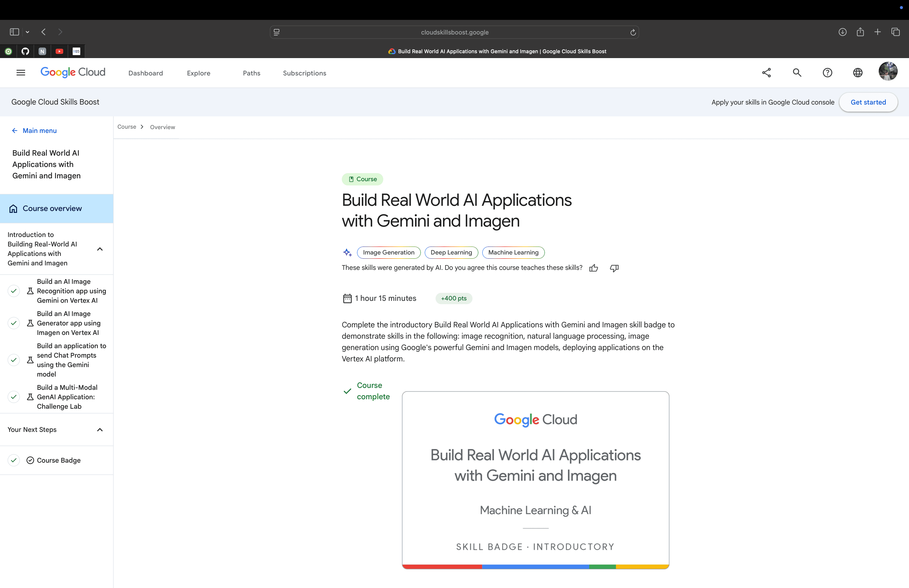Viewport: 909px width, 588px height.
Task: Open Course Badge in the sidebar
Action: pyautogui.click(x=59, y=460)
